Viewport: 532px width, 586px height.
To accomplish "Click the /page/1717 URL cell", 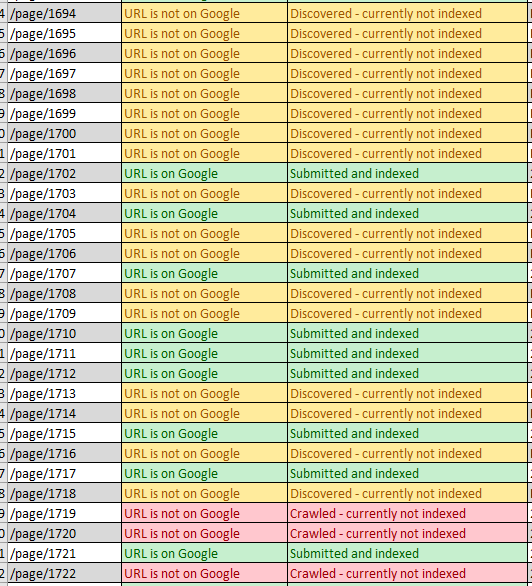I will pyautogui.click(x=64, y=474).
